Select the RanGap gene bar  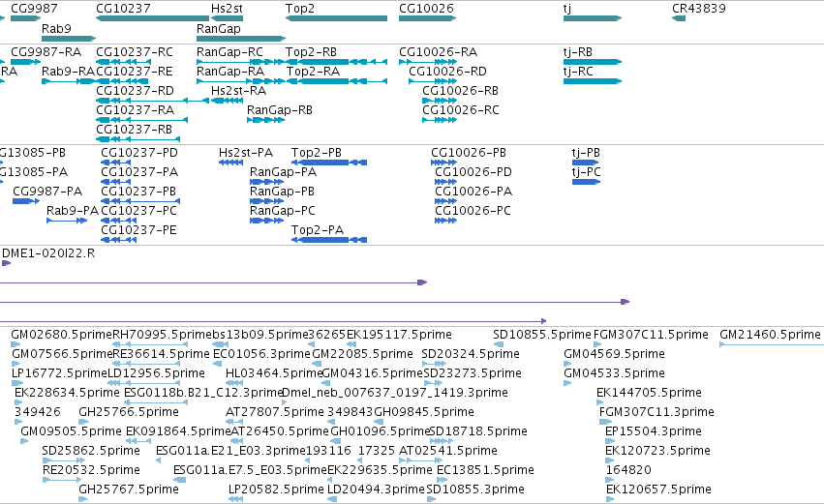(x=241, y=39)
